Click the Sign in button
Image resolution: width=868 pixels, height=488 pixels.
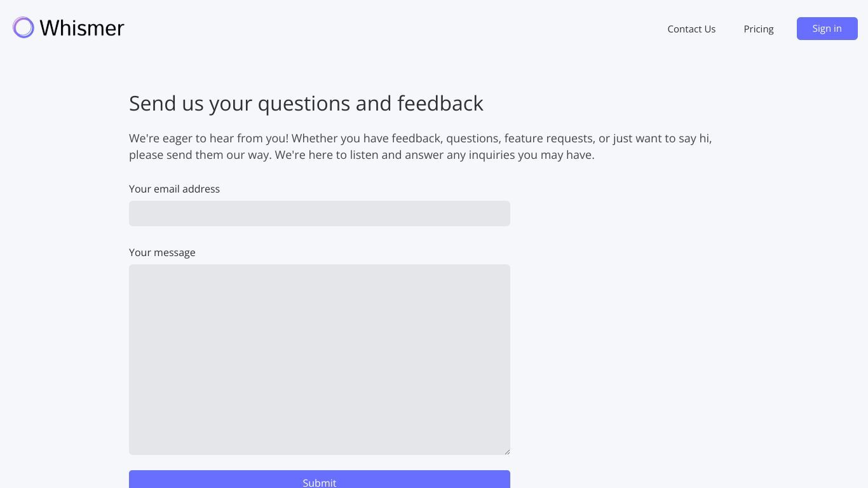pos(827,29)
